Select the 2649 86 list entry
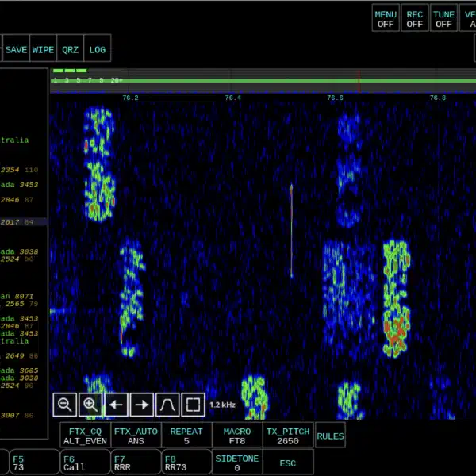This screenshot has width=476, height=476. pos(19,355)
